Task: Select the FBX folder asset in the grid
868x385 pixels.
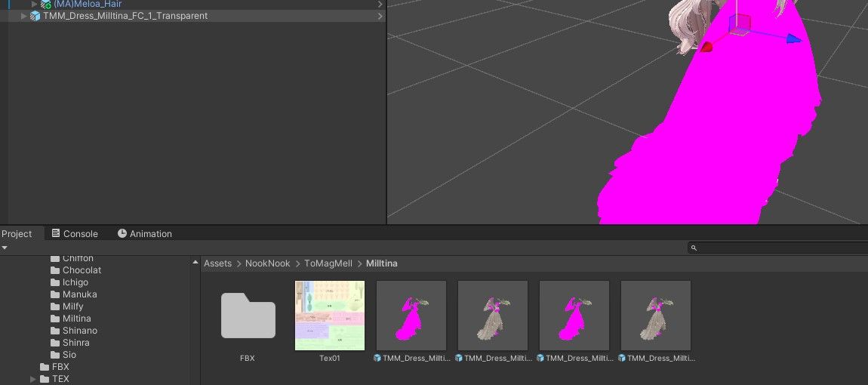Action: coord(248,322)
